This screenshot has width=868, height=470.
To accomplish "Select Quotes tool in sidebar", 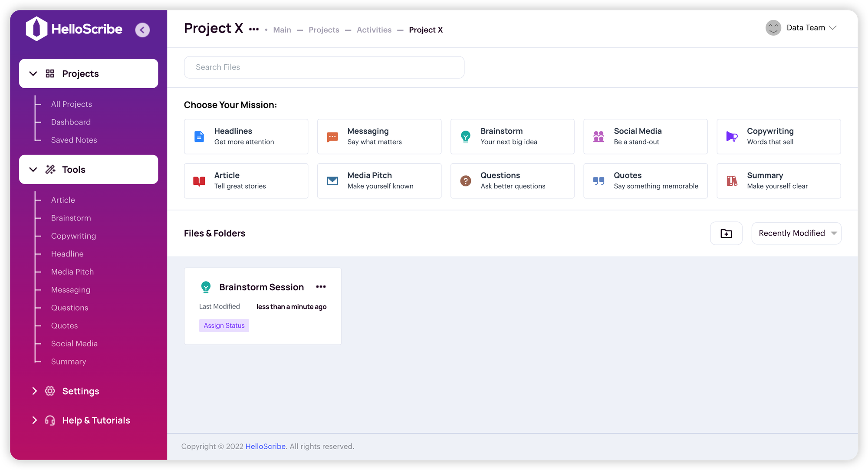I will pos(64,325).
